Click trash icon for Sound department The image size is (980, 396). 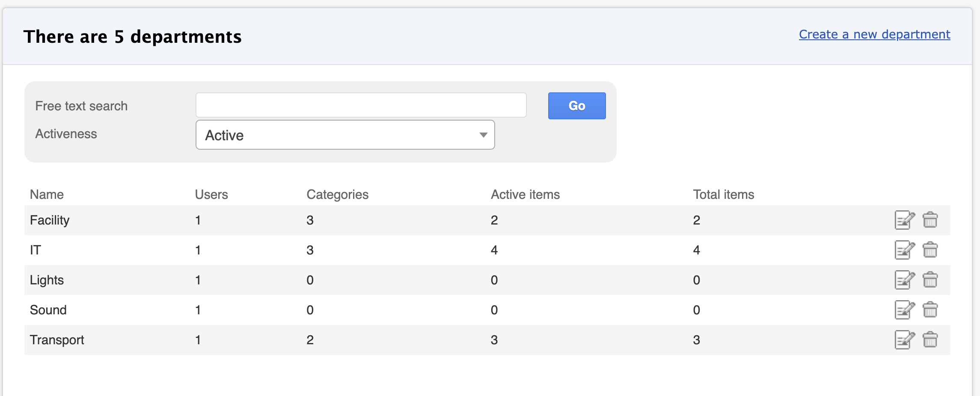930,310
